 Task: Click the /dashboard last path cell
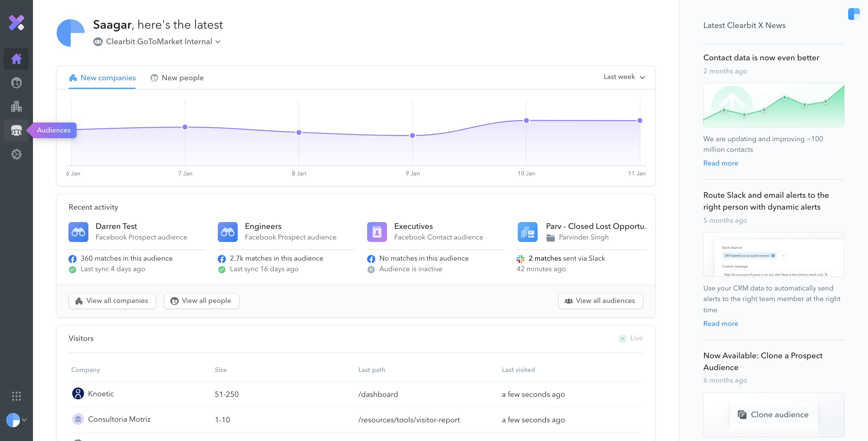(x=378, y=394)
